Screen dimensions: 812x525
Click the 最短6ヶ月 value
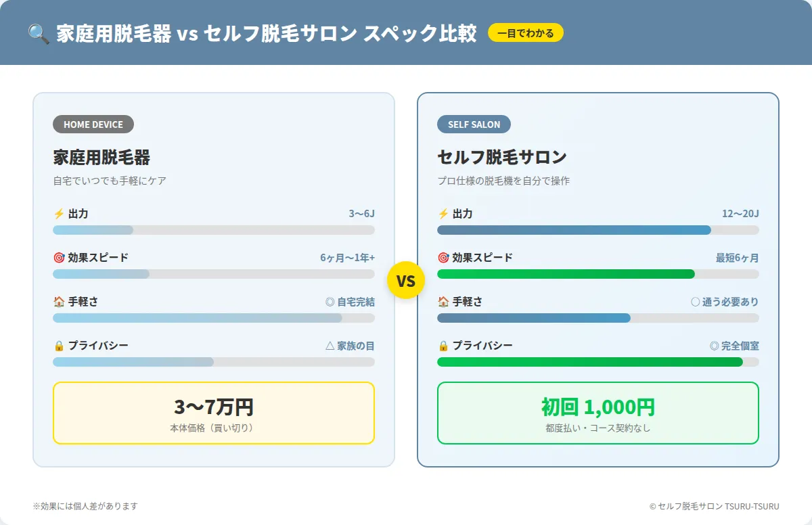tap(738, 258)
